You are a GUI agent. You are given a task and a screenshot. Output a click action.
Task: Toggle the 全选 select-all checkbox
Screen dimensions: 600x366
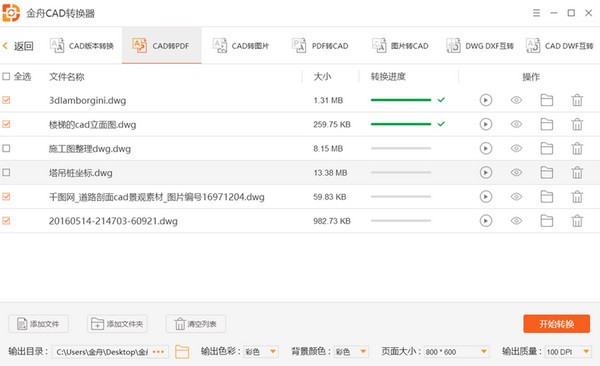[x=6, y=77]
